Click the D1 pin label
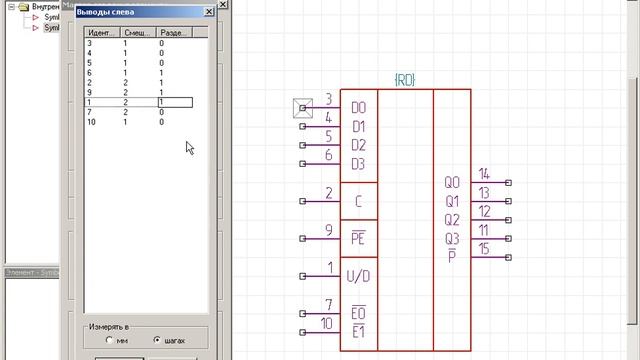This screenshot has width=640, height=360. 358,127
